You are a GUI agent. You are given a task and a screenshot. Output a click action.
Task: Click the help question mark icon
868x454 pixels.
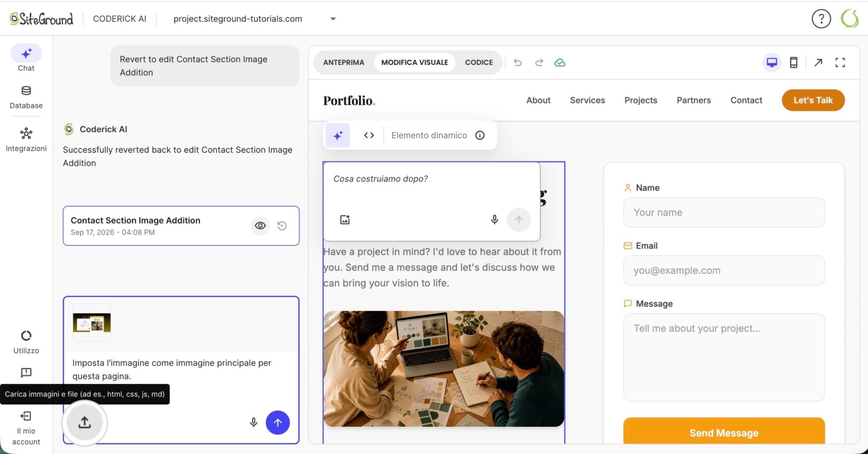(x=821, y=19)
